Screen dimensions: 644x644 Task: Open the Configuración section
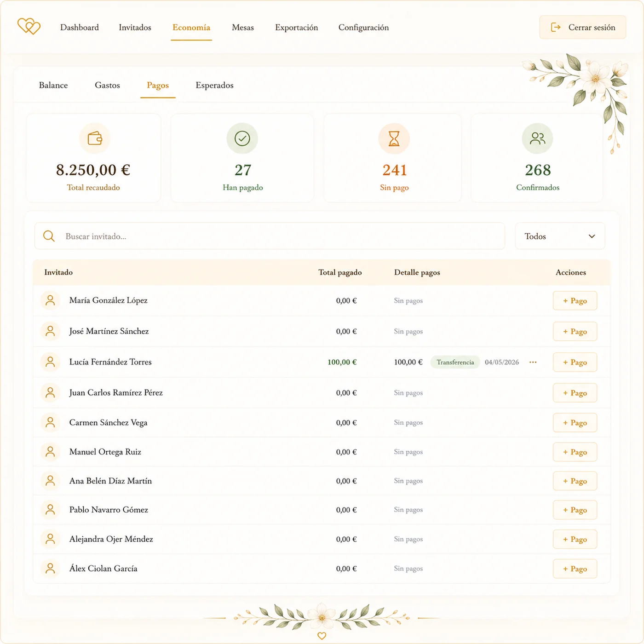363,28
